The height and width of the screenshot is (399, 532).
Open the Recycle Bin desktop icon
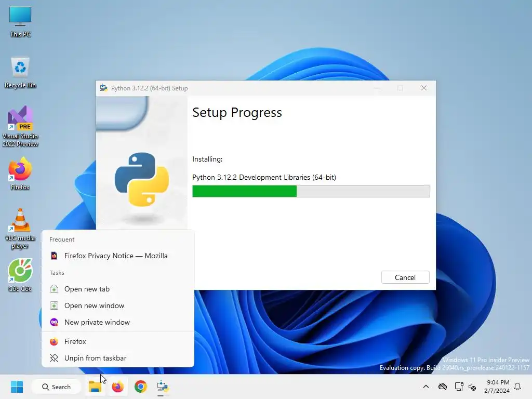[20, 73]
